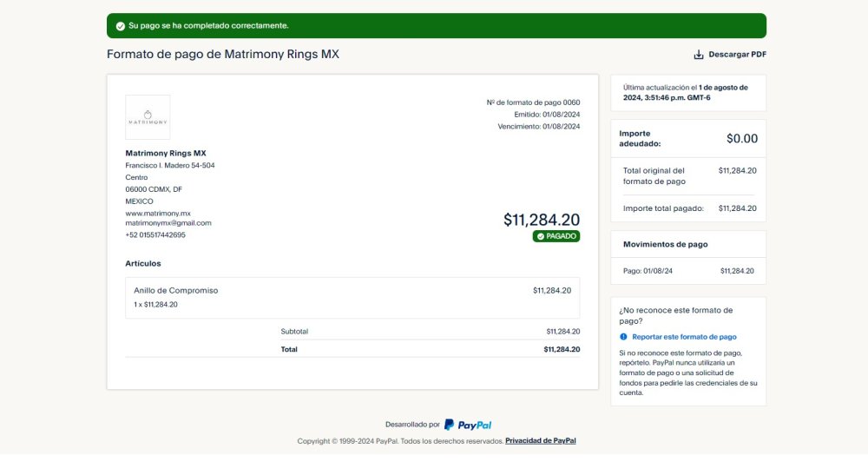This screenshot has height=475, width=868.
Task: Click the blue info icon beside Reportar
Action: pyautogui.click(x=623, y=337)
